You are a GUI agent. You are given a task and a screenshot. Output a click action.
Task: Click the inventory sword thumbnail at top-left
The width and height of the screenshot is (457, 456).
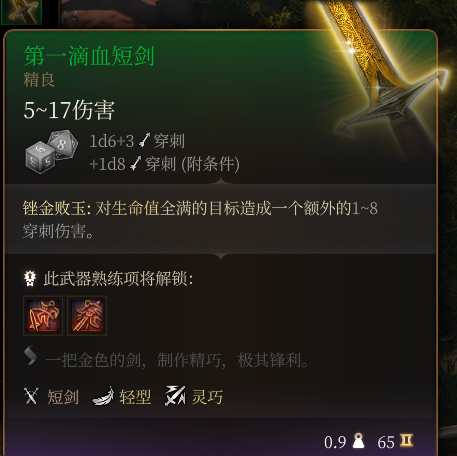[21, 12]
